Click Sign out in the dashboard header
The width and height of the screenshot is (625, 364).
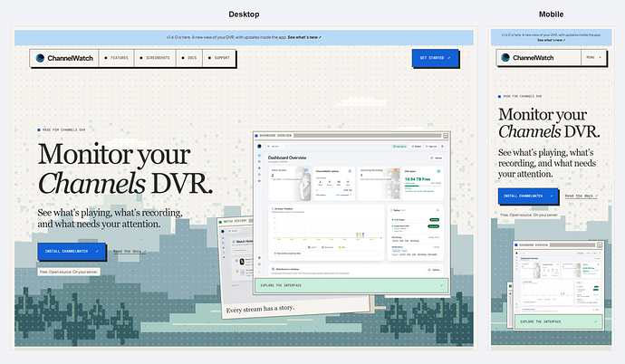pos(431,146)
